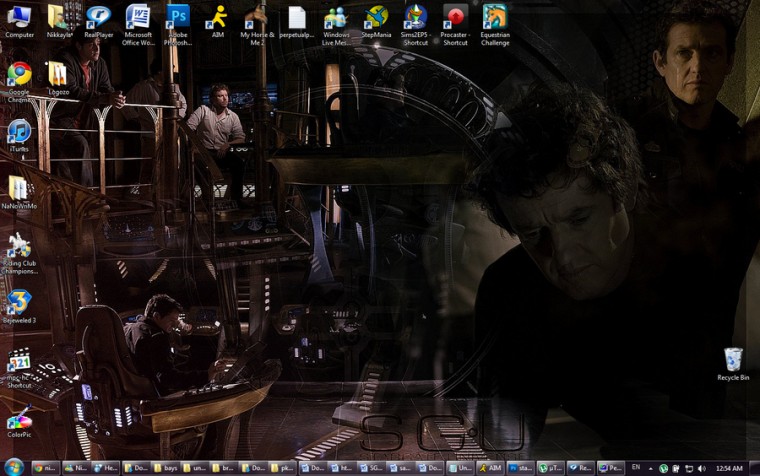The height and width of the screenshot is (476, 760).
Task: Click the 12:54 AM taskbar clock
Action: pyautogui.click(x=729, y=468)
